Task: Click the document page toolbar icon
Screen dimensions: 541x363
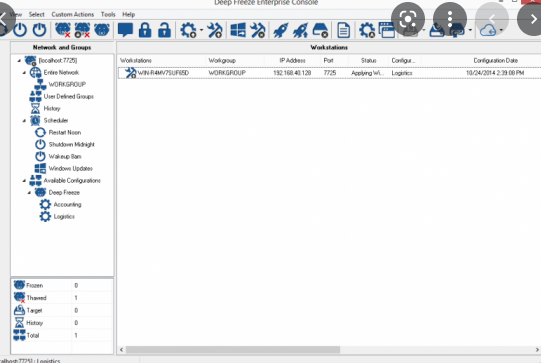Action: click(343, 30)
